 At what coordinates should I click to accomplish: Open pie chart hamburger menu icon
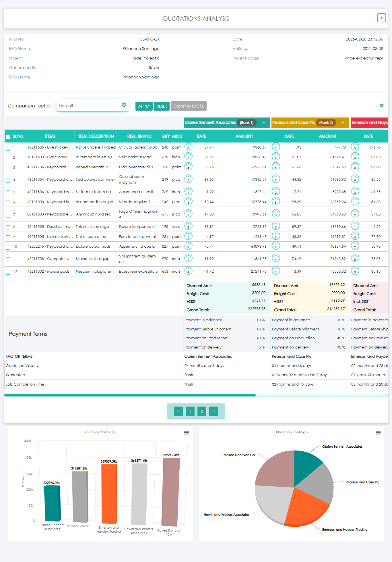378,433
